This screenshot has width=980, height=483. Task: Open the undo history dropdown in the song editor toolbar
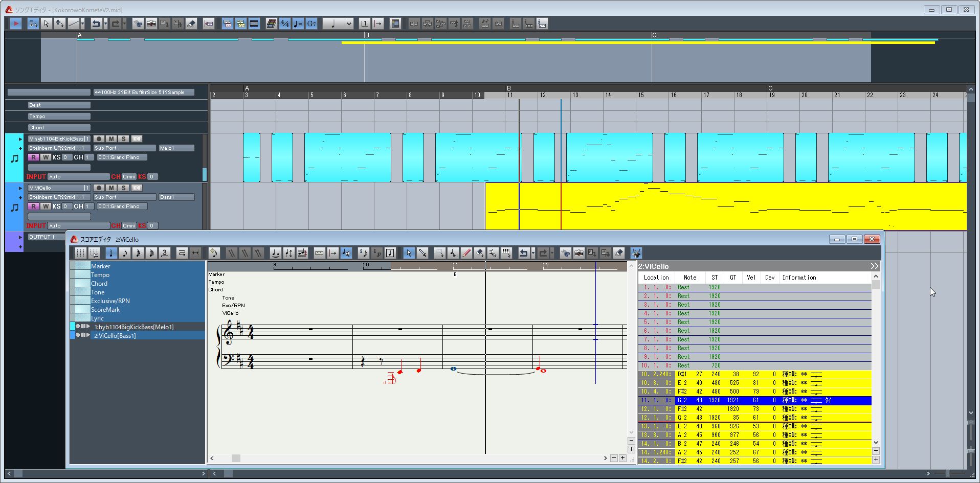click(x=105, y=24)
